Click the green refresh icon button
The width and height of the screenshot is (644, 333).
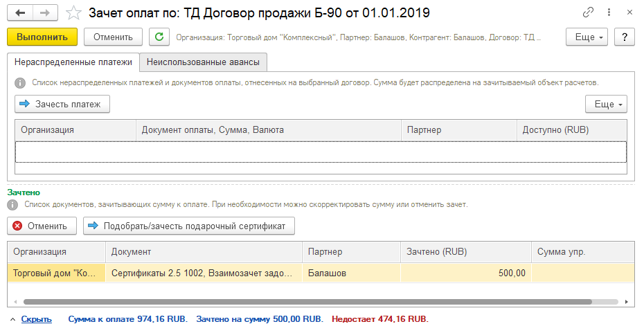[159, 37]
